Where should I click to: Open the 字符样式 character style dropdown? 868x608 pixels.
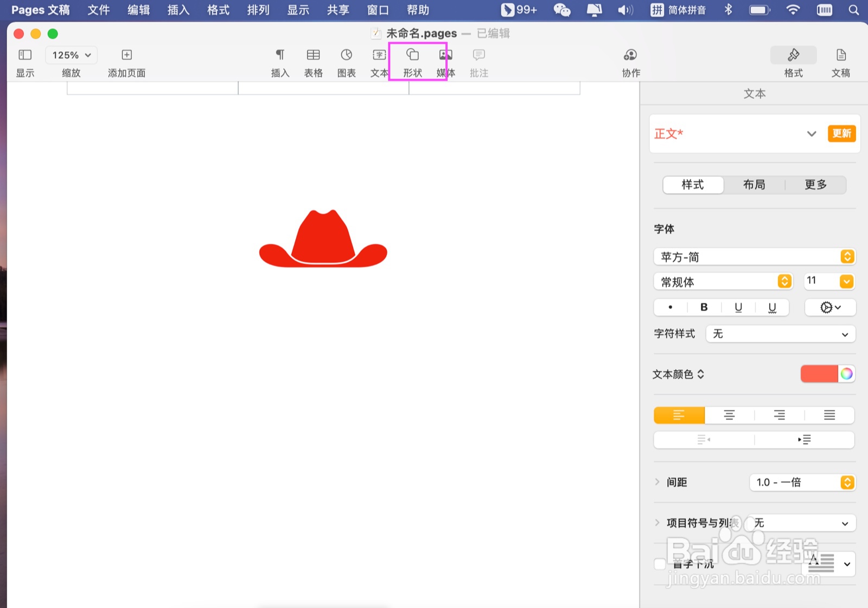[781, 334]
